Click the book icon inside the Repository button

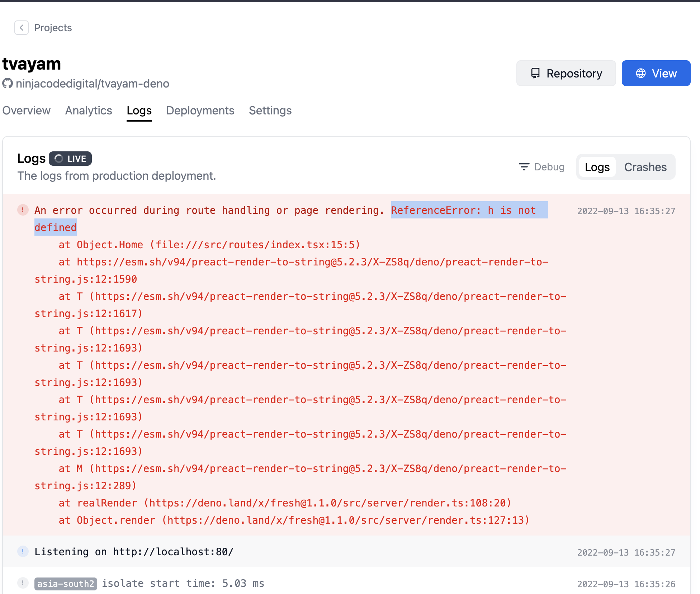tap(535, 73)
